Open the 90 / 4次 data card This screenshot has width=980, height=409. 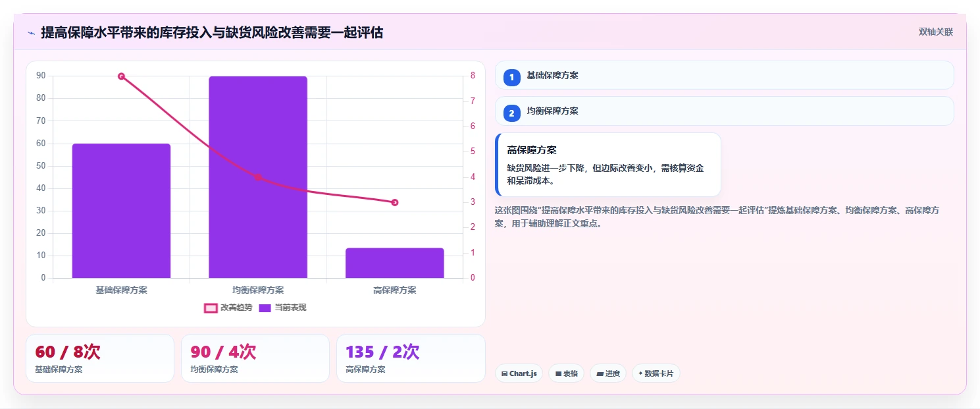click(255, 358)
